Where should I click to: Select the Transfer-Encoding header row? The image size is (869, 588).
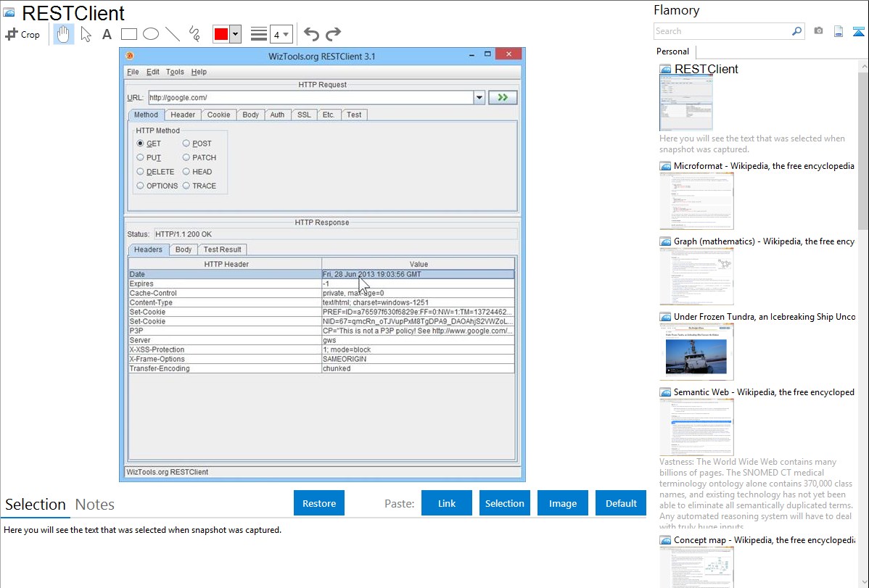321,368
